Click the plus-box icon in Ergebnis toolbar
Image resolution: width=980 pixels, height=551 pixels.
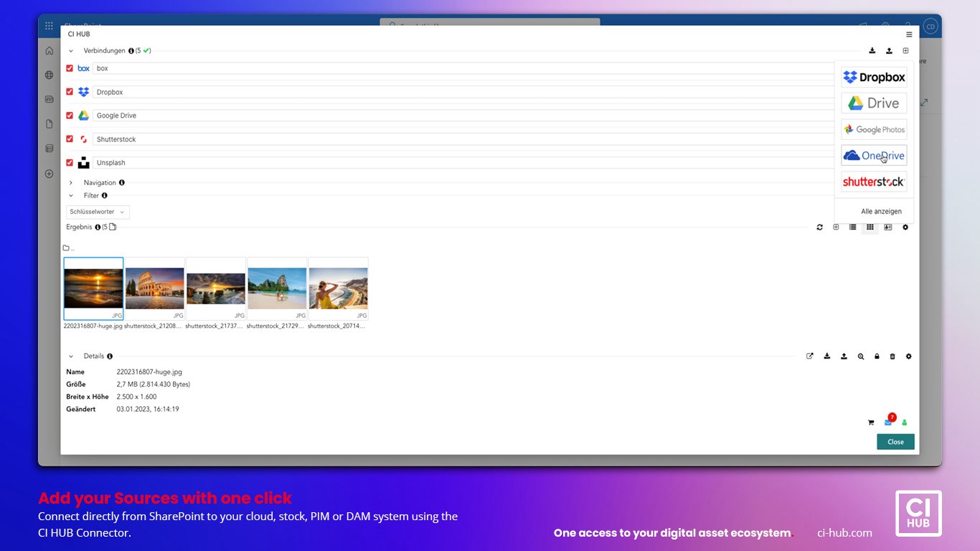coord(836,227)
